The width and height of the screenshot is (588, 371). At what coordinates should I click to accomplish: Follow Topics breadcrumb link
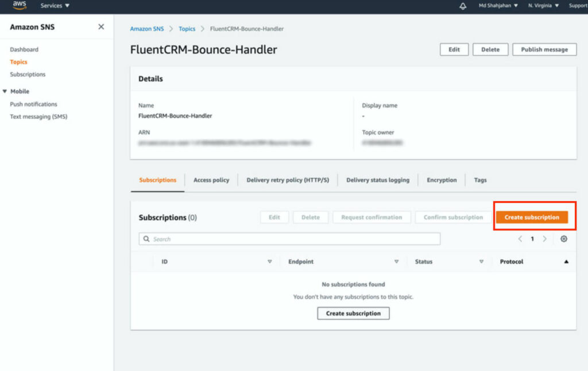(187, 29)
